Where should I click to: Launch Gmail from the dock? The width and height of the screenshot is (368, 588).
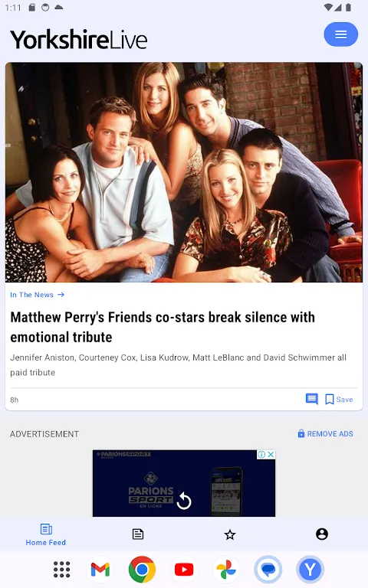(100, 570)
